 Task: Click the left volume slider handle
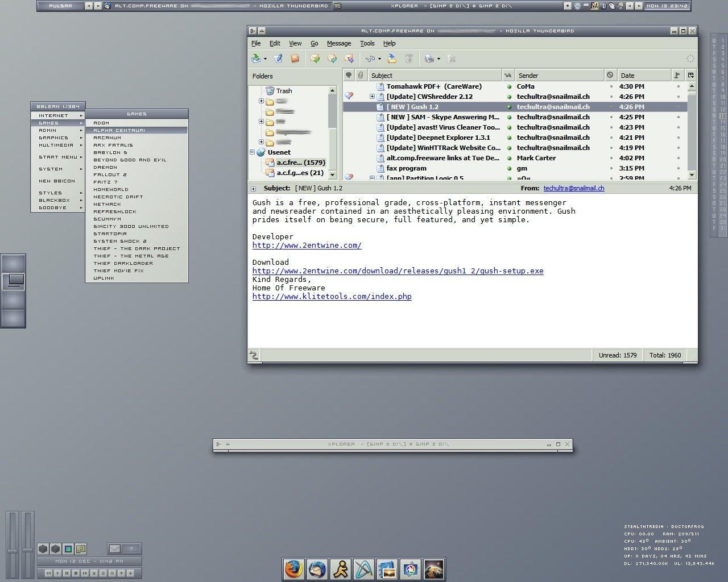13,551
